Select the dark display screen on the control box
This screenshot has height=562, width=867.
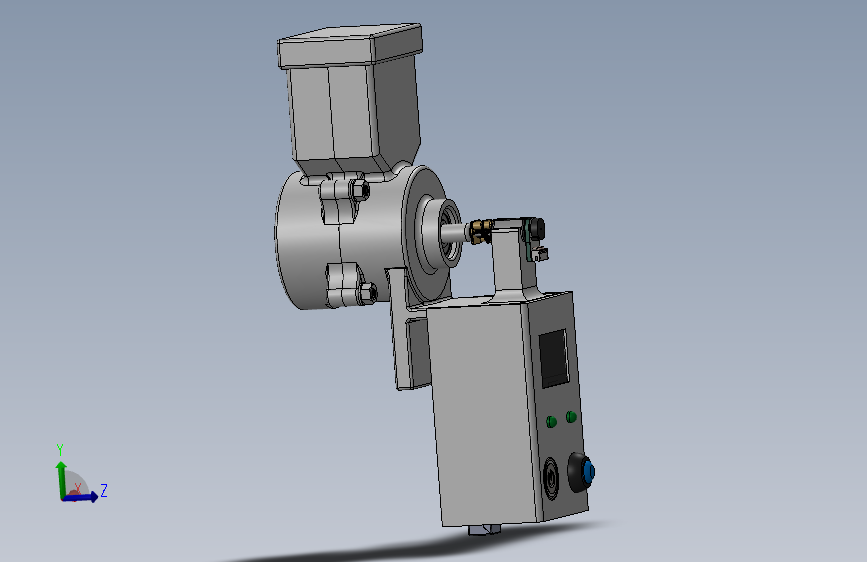pos(553,358)
